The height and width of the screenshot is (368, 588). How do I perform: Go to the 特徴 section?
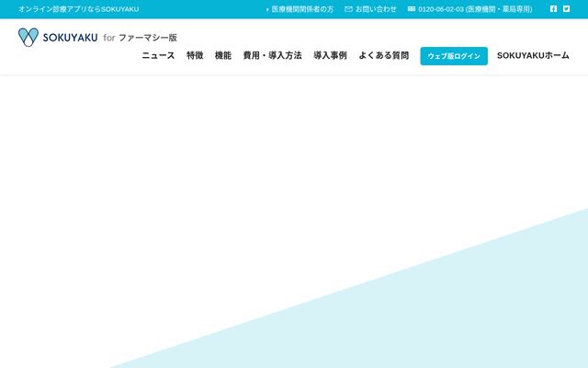click(195, 55)
